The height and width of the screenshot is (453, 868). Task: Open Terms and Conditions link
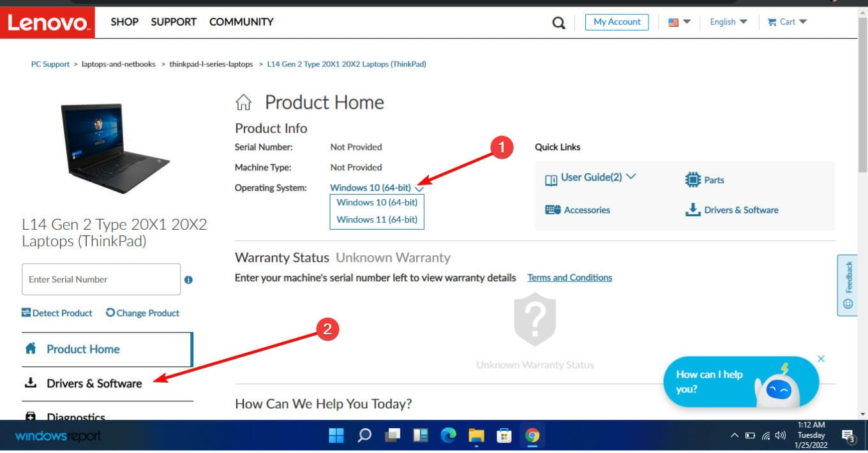click(570, 278)
